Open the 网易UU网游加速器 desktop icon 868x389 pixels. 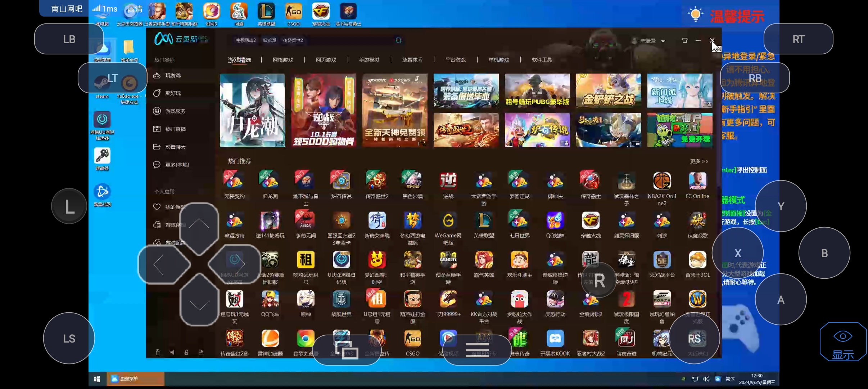pos(102,125)
